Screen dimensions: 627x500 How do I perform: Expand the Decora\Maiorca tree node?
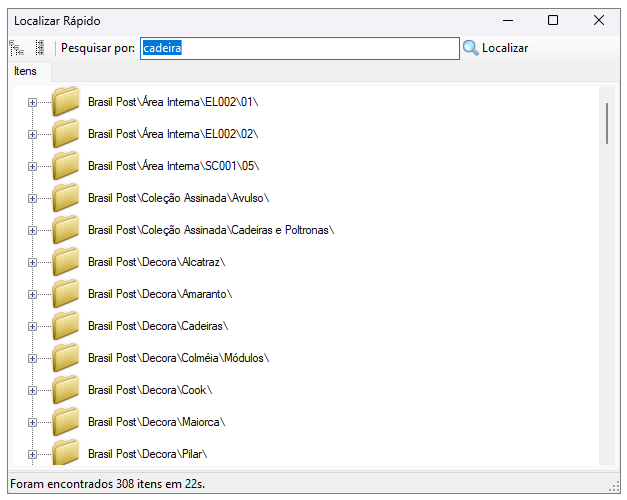(32, 422)
